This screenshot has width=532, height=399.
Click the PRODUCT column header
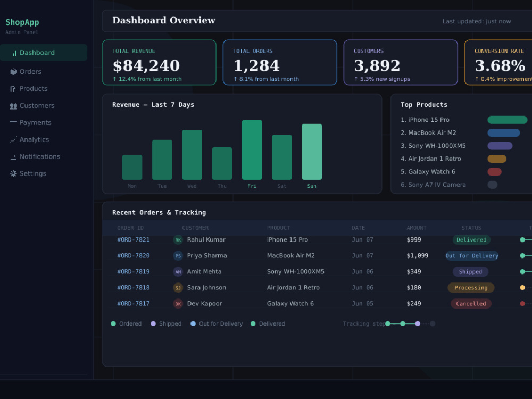pos(278,228)
